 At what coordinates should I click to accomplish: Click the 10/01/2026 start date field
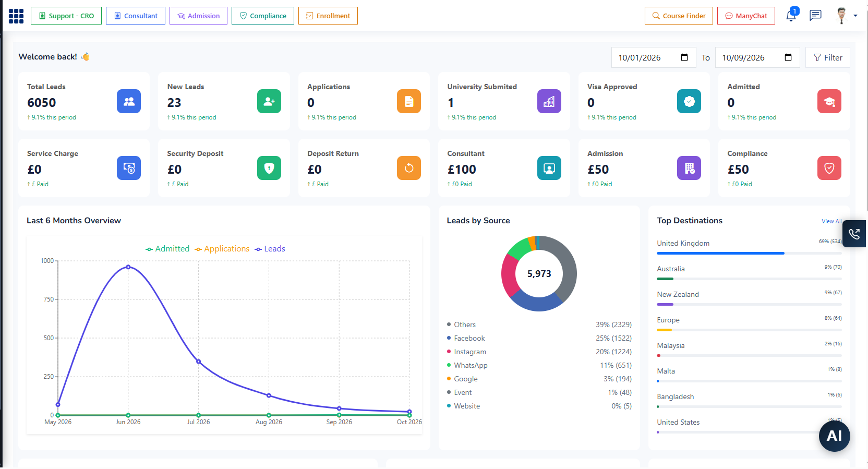(654, 57)
